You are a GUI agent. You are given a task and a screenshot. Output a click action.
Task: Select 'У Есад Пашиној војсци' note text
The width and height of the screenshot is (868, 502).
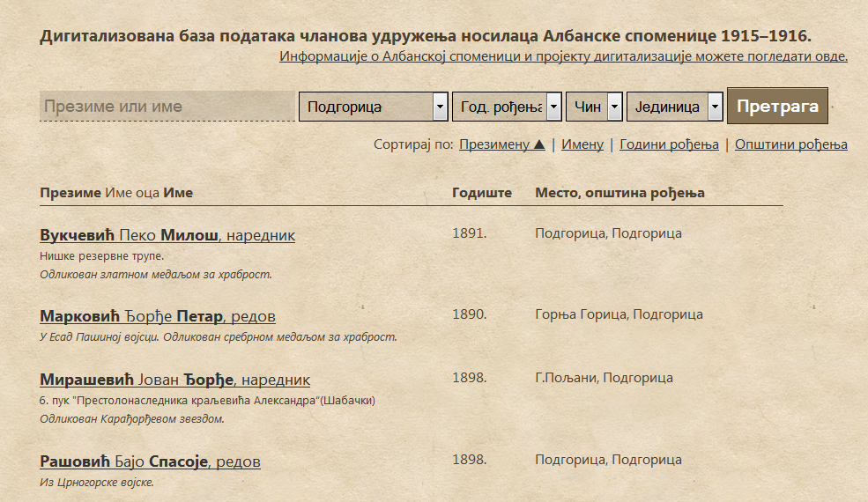click(100, 337)
